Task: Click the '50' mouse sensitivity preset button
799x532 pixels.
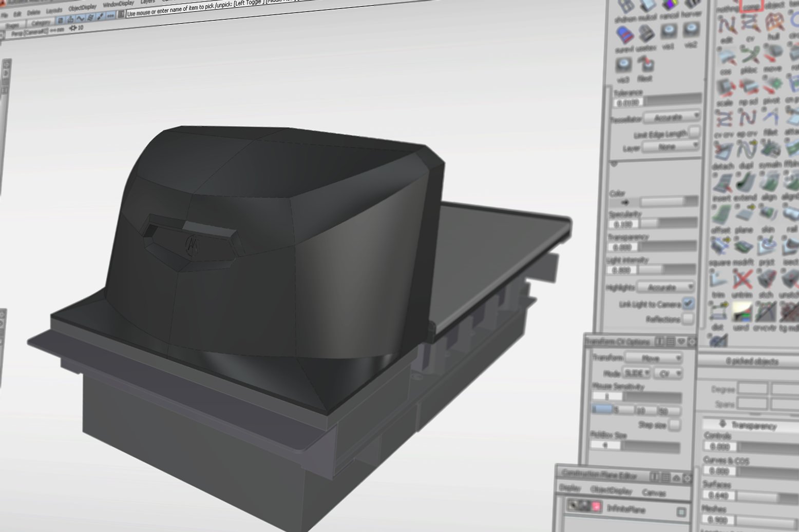Action: click(669, 411)
